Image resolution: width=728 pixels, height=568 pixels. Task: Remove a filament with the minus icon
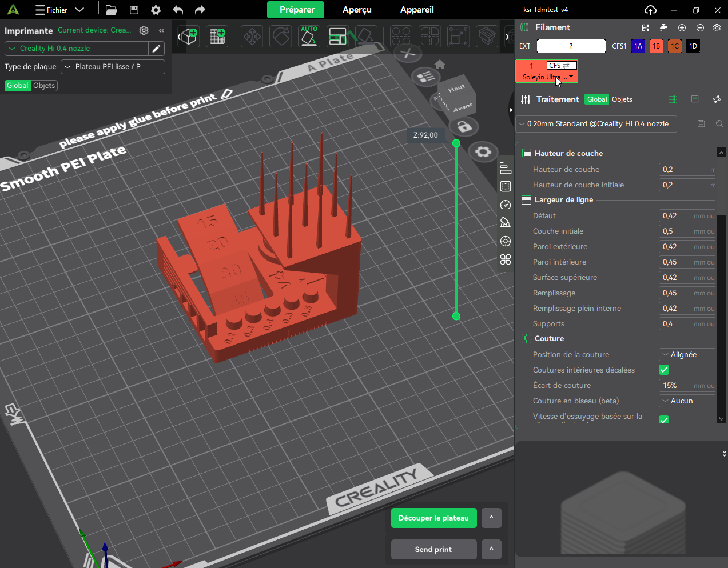click(700, 27)
